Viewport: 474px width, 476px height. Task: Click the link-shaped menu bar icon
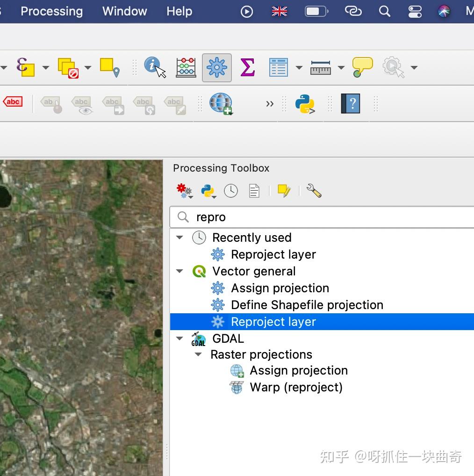click(x=353, y=11)
